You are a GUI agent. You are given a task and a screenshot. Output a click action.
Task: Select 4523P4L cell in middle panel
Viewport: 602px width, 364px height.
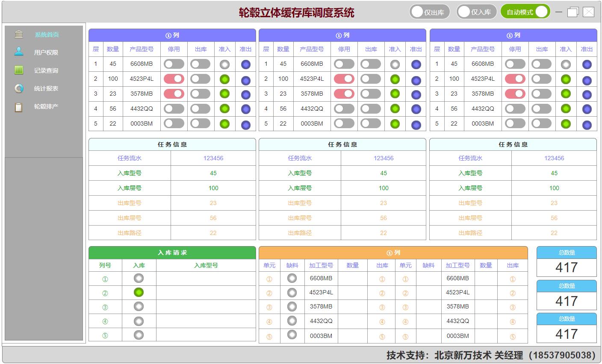(x=312, y=79)
